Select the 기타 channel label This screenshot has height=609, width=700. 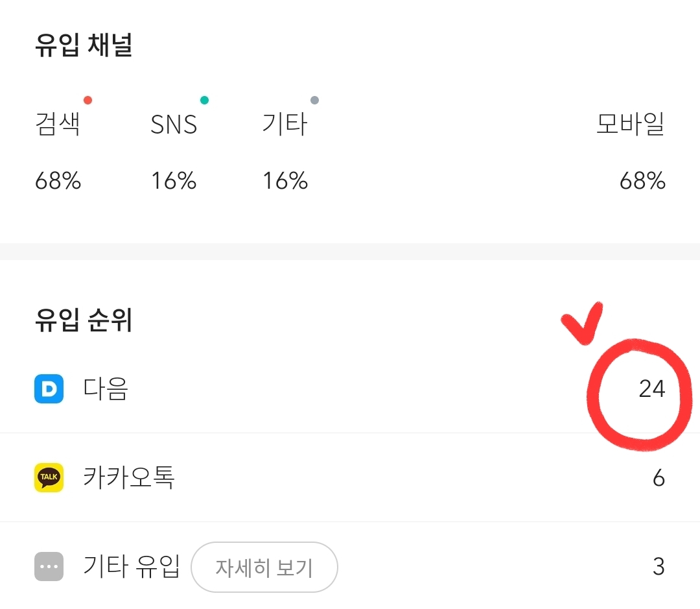coord(285,124)
